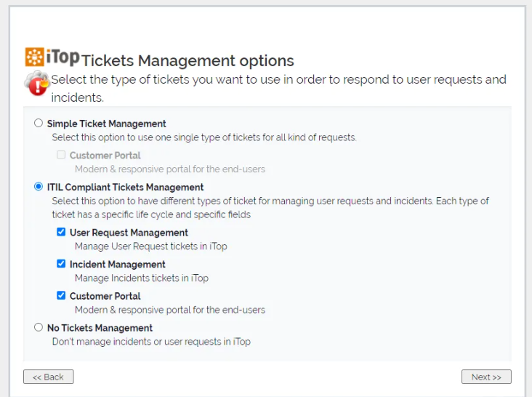
Task: Select the Simple Ticket Management radio button
Action: coord(39,124)
